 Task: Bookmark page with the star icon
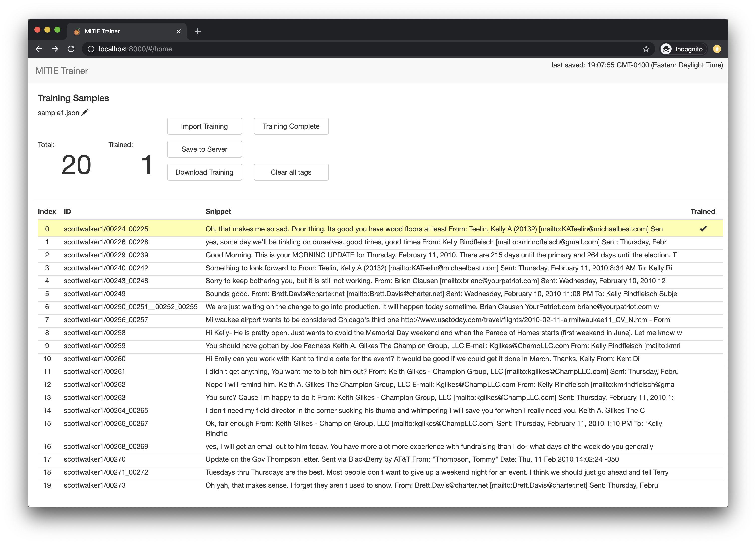646,49
